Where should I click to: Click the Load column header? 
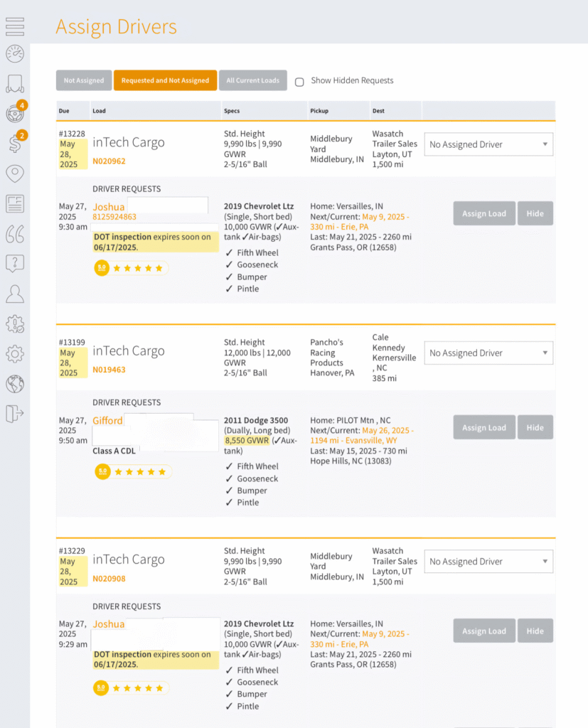pos(99,111)
